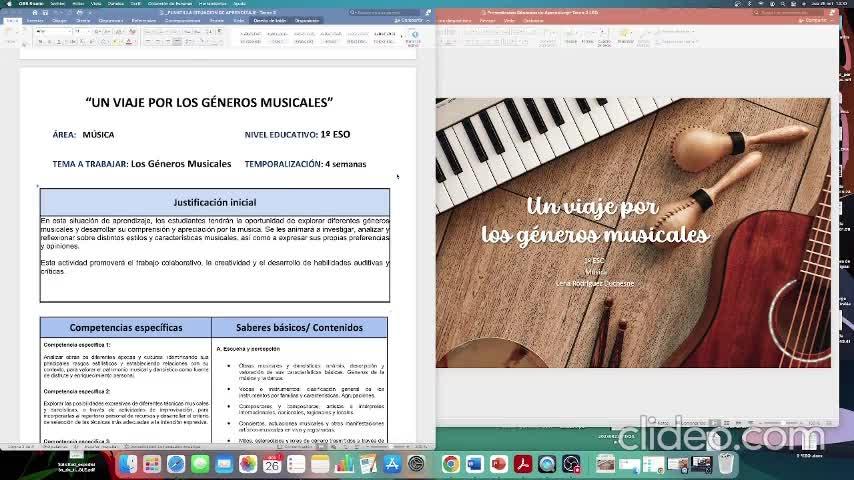Open Word's Insertar ribbon tab
Viewport: 854px width, 480px height.
pos(35,21)
